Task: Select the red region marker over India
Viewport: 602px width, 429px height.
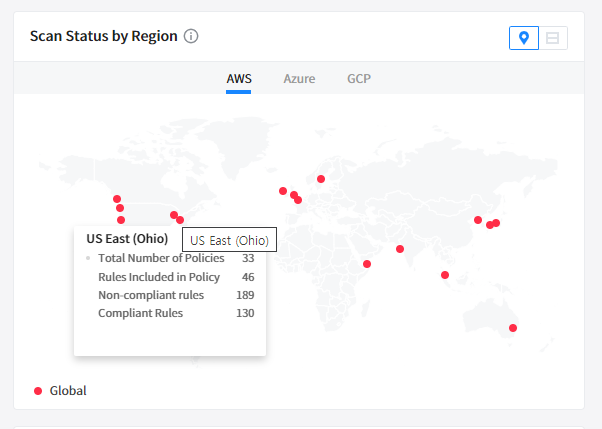Action: (x=400, y=249)
